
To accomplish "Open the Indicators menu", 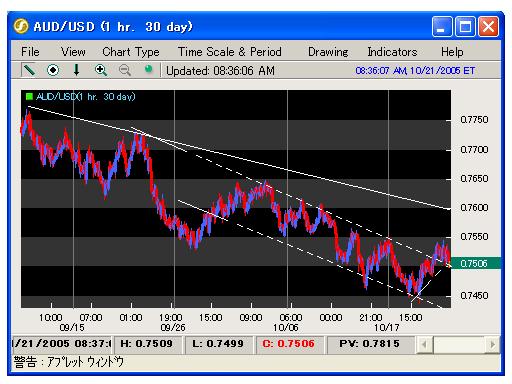I will [x=392, y=52].
